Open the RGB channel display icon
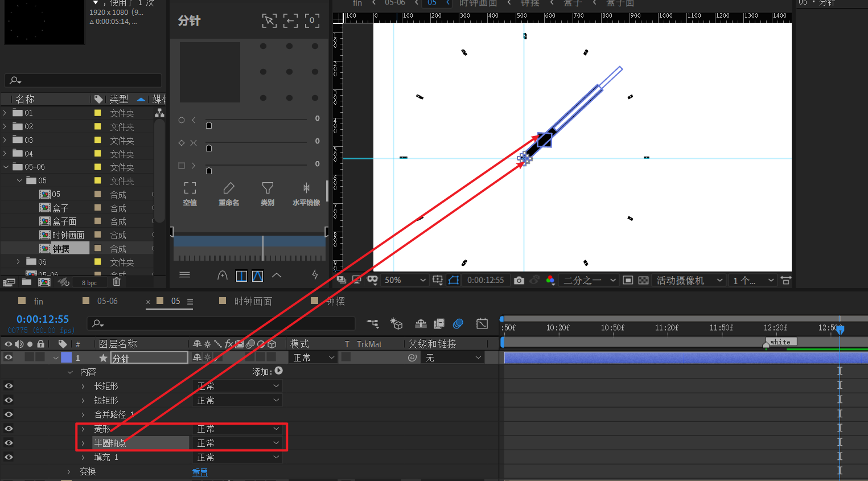868x481 pixels. [550, 280]
